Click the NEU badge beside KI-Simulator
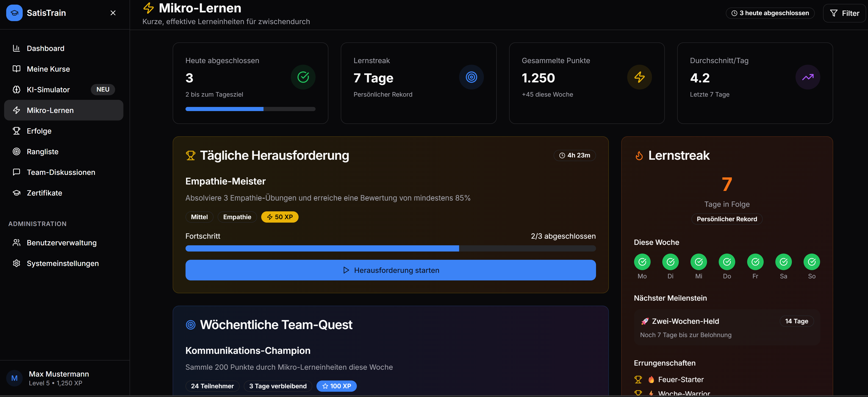 pyautogui.click(x=103, y=89)
